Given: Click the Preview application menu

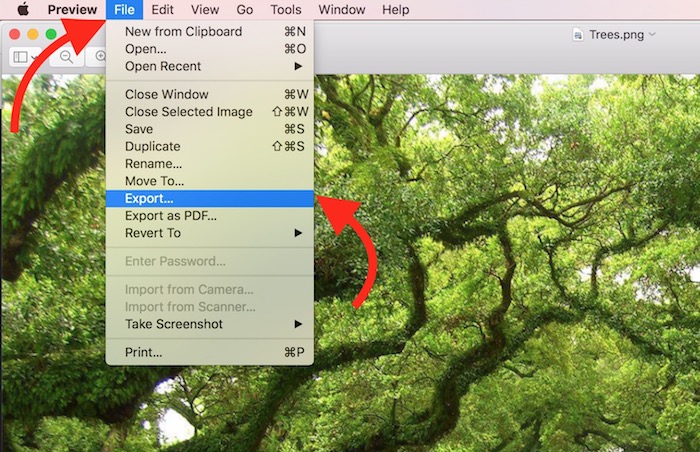Looking at the screenshot, I should (x=72, y=10).
